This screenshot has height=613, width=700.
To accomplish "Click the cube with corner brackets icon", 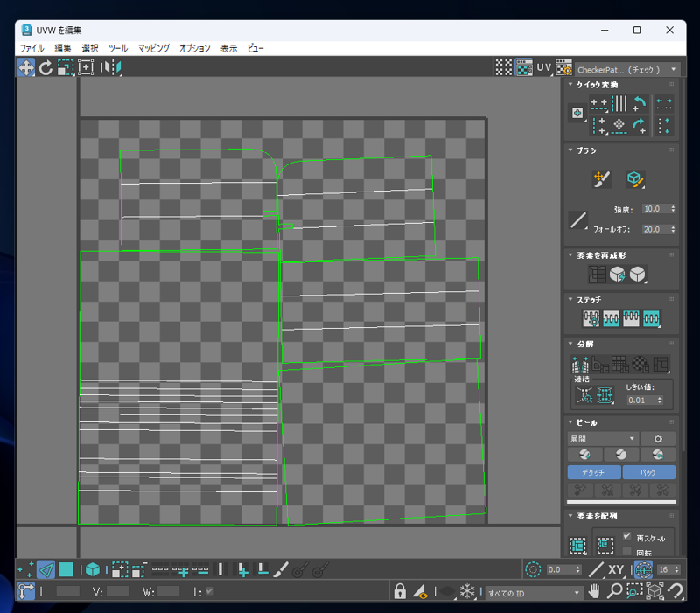I will click(x=654, y=592).
